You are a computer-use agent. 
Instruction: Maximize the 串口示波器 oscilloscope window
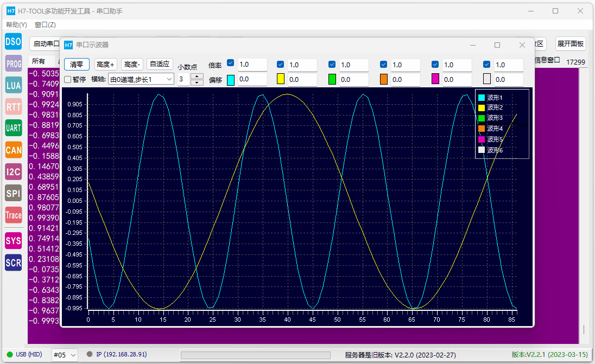coord(497,45)
